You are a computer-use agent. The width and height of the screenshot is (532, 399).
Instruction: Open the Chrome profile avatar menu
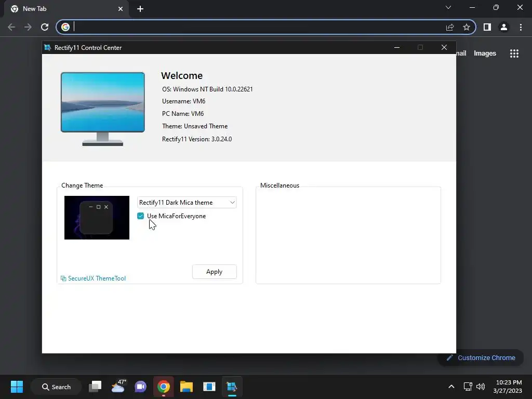(504, 27)
